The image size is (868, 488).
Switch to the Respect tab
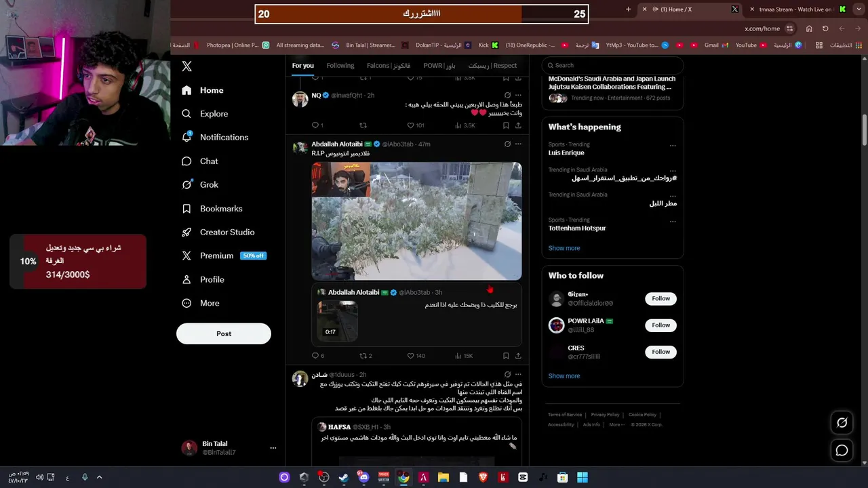point(493,66)
